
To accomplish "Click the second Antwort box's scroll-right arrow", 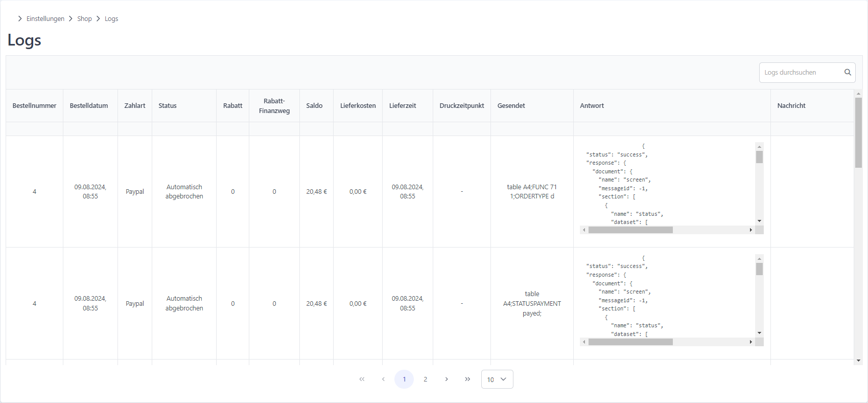I will pyautogui.click(x=751, y=342).
